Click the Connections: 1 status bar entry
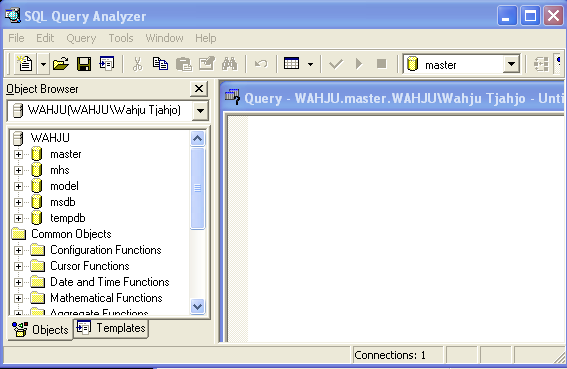567x369 pixels. point(398,355)
